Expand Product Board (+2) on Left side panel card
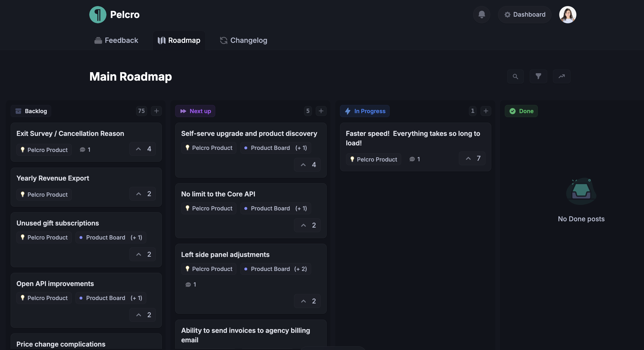 tap(276, 269)
